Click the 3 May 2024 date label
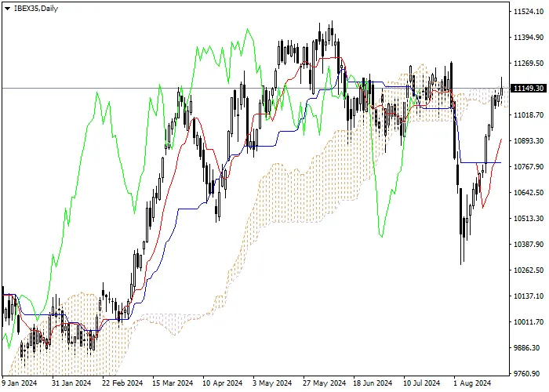The width and height of the screenshot is (549, 392). 272,383
